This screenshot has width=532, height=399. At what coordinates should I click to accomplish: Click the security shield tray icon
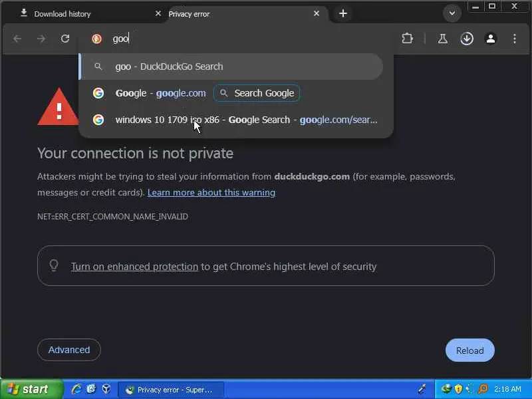(x=458, y=389)
